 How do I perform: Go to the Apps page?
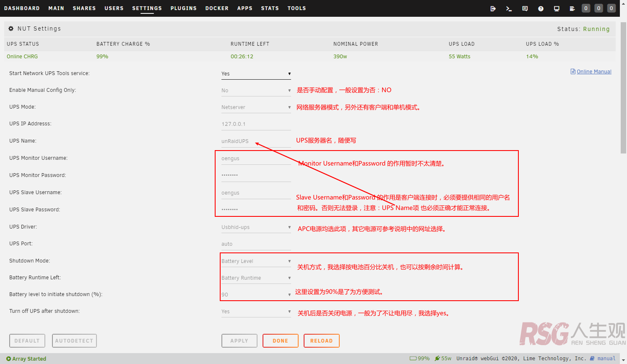click(245, 8)
